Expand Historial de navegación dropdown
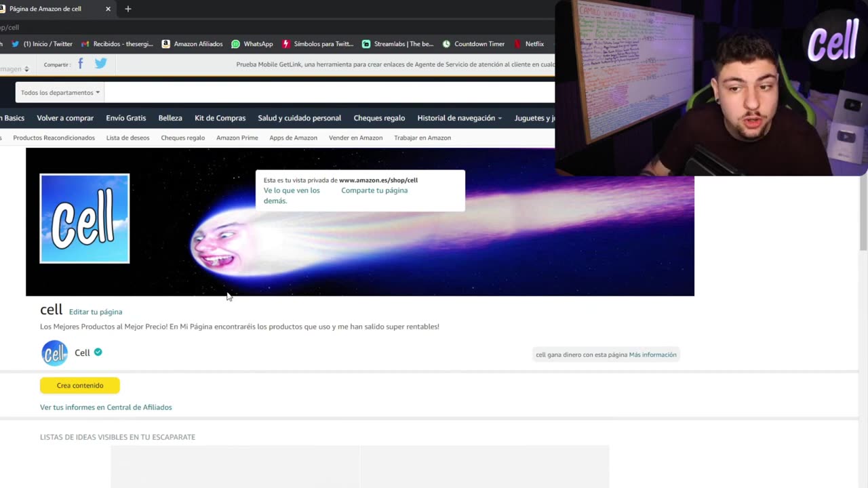This screenshot has width=868, height=488. 460,118
